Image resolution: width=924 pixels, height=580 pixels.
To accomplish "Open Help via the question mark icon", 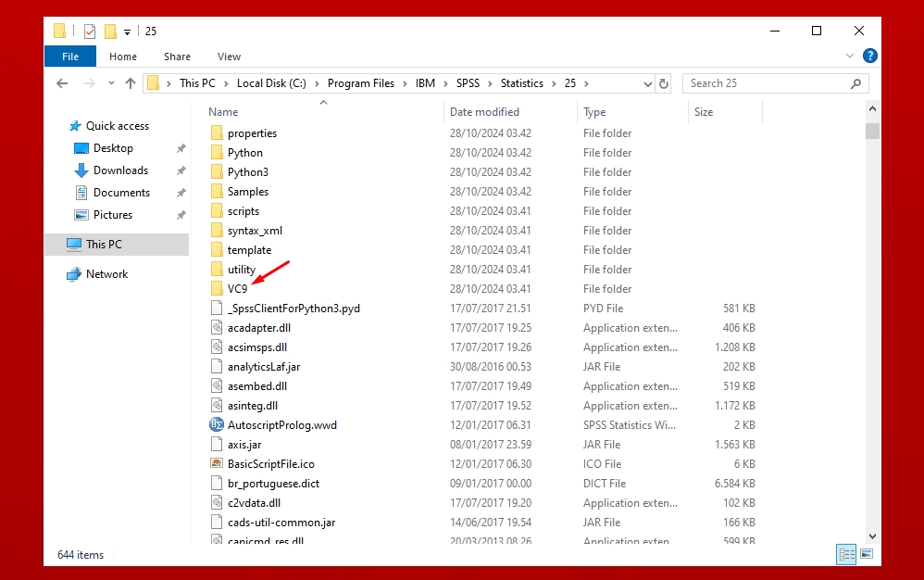I will coord(869,56).
